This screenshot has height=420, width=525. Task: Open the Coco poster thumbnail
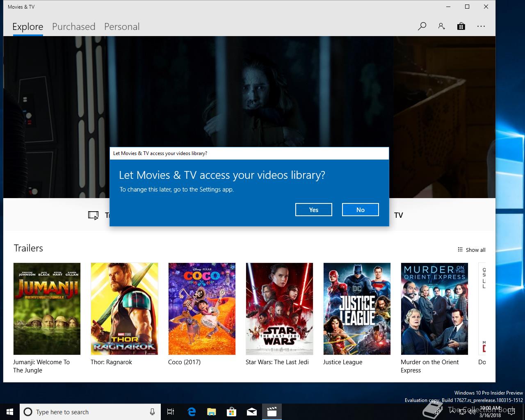202,309
